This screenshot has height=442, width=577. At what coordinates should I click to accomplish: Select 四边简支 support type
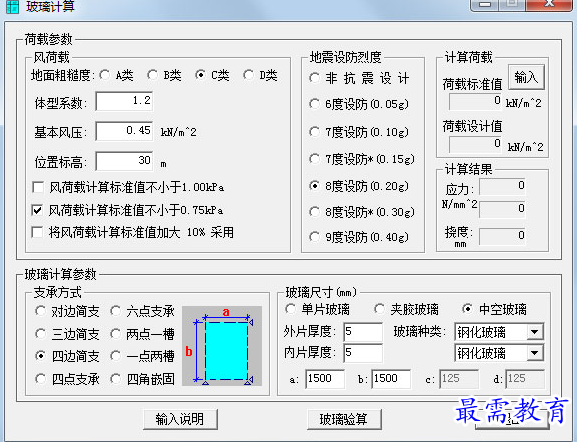pyautogui.click(x=40, y=356)
